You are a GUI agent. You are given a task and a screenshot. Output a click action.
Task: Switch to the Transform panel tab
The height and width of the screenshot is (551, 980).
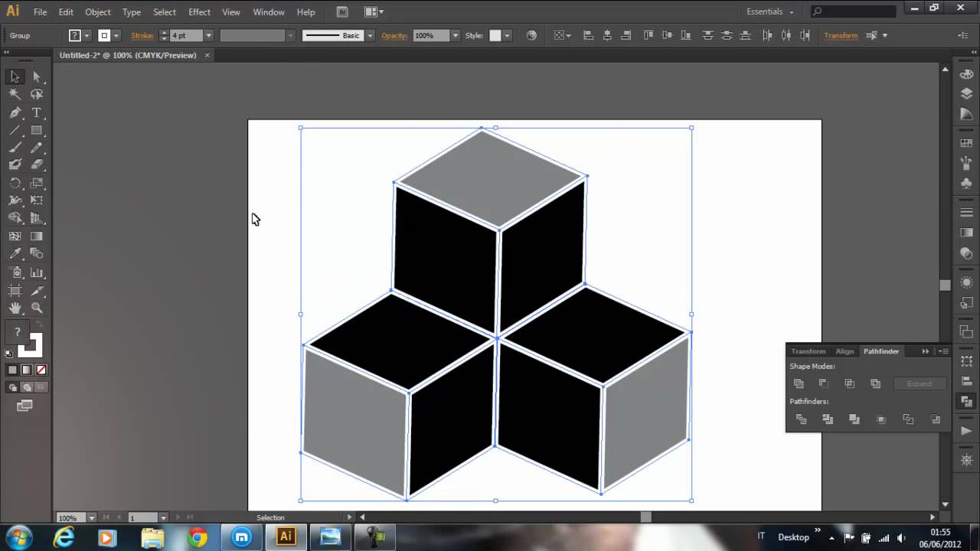[808, 351]
